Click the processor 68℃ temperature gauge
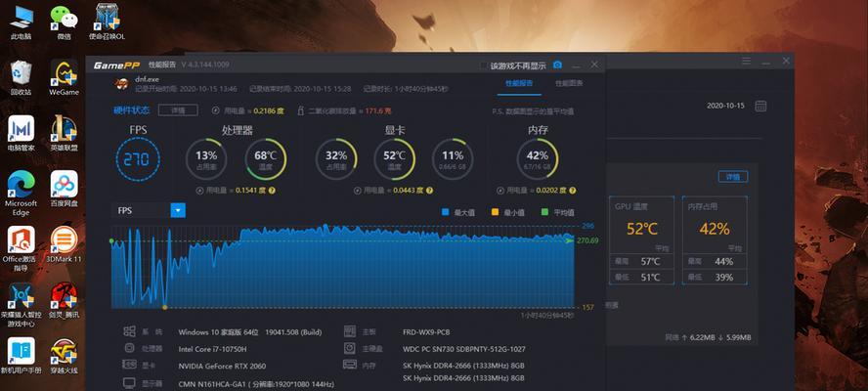The image size is (868, 391). (x=265, y=159)
